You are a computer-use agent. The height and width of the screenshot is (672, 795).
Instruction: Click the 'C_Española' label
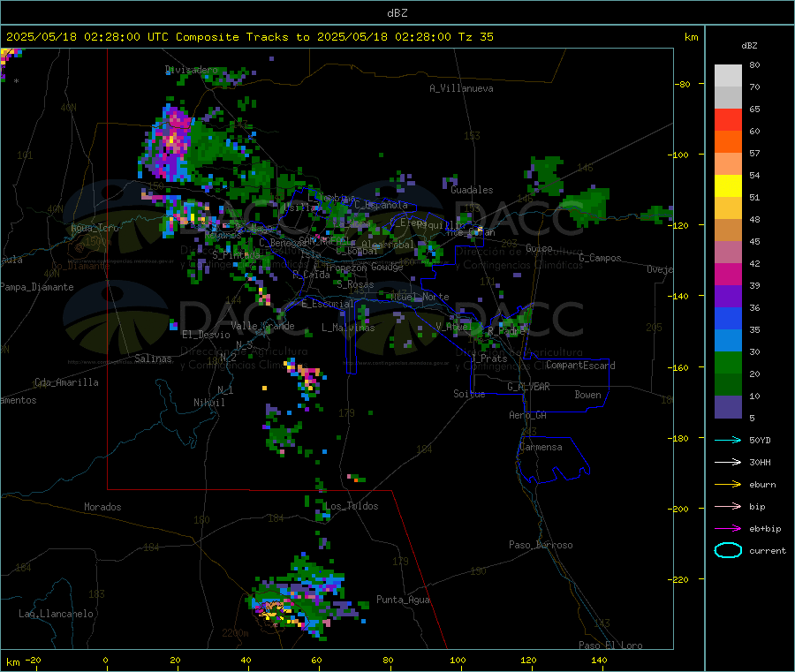381,205
